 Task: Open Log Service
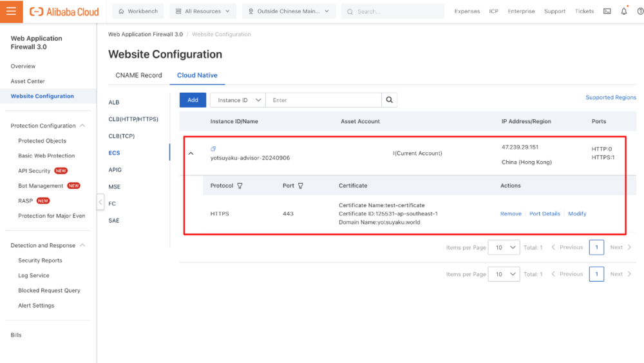coord(33,275)
